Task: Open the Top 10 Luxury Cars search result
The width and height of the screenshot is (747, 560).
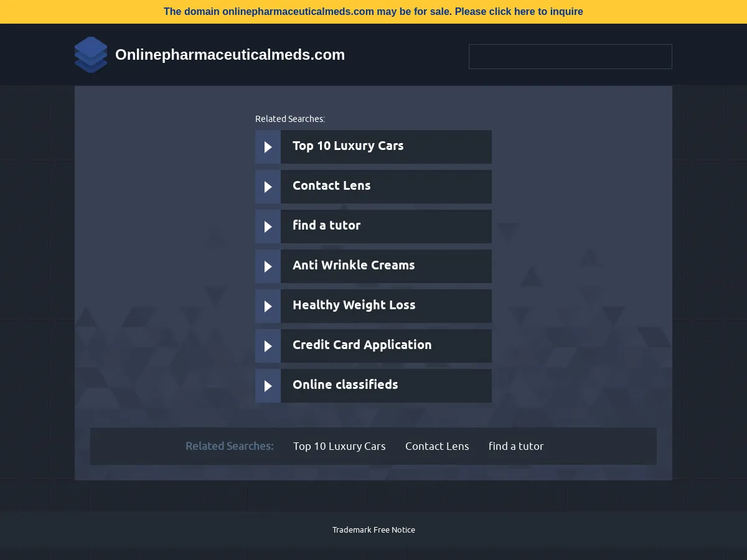Action: [x=348, y=146]
